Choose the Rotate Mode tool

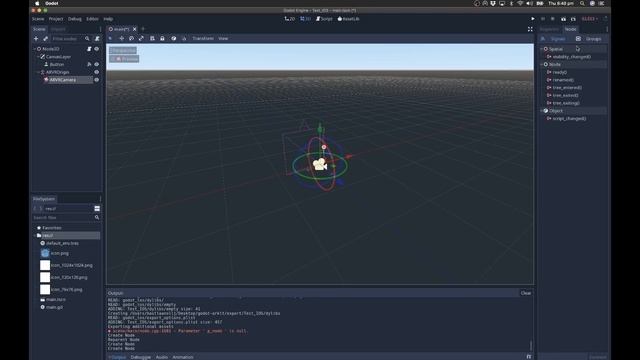(x=131, y=38)
